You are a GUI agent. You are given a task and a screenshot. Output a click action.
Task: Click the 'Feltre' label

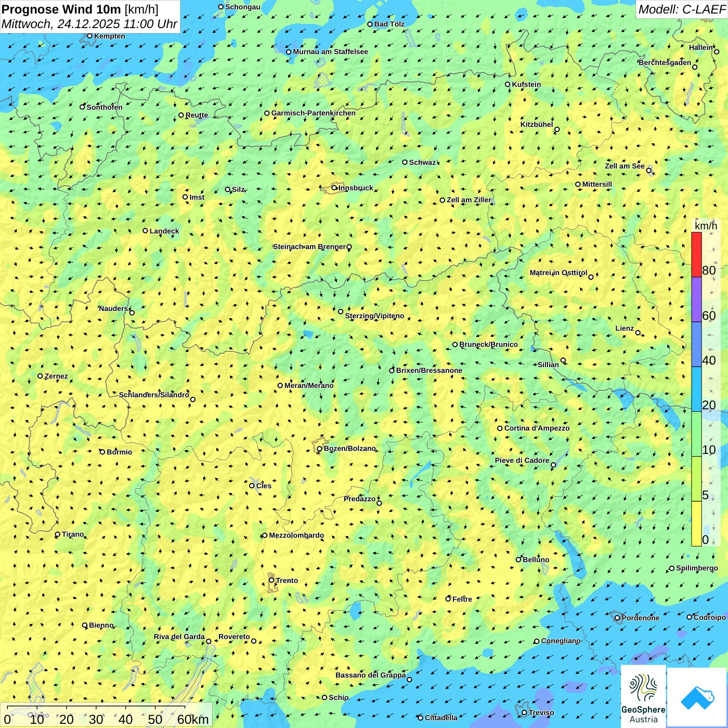point(462,599)
